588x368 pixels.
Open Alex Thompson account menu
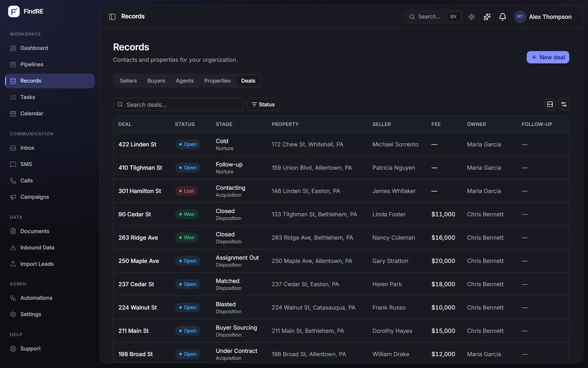544,17
